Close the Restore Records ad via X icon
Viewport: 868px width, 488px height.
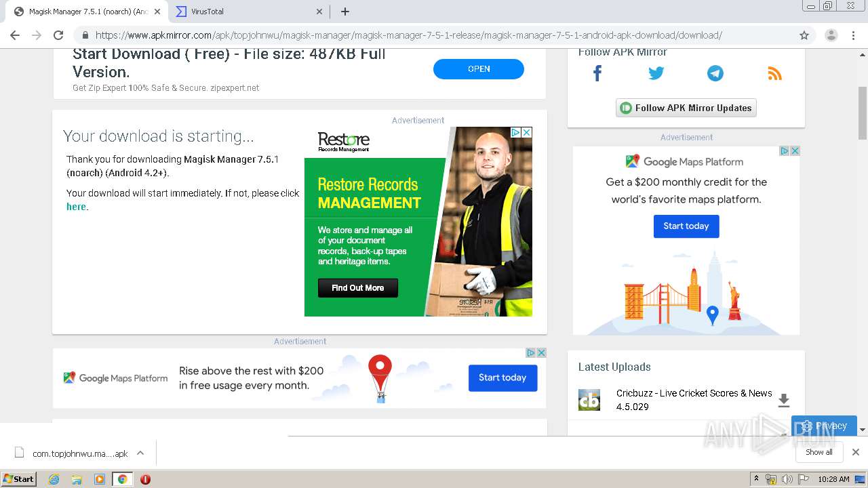tap(526, 132)
